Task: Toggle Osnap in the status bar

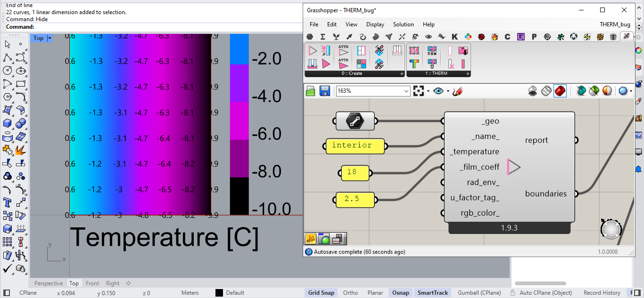Action: (x=400, y=293)
